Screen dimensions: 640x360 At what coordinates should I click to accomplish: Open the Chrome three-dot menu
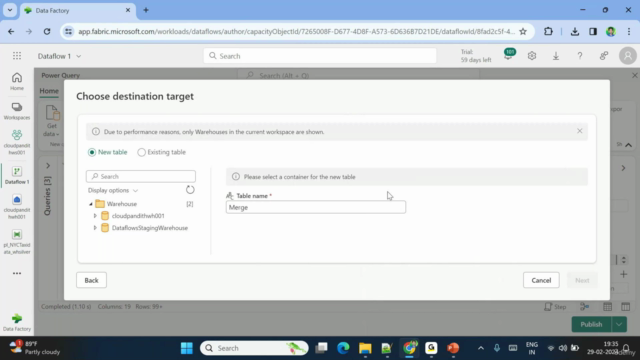tap(629, 31)
